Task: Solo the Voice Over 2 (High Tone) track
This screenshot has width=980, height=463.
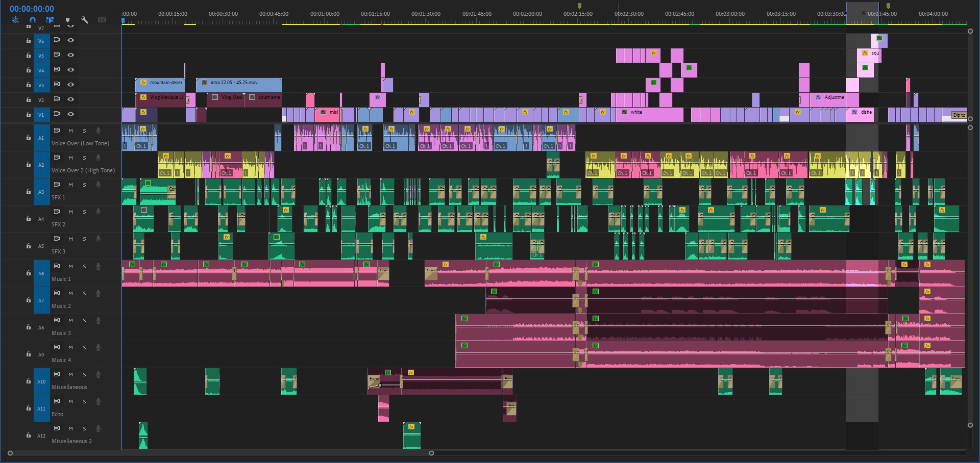Action: 84,158
